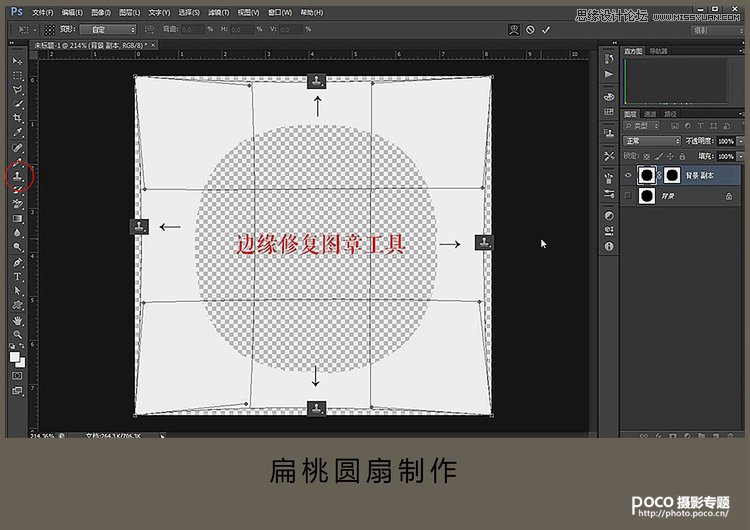Open the 滤镜(T) menu
The image size is (750, 530).
coord(219,13)
